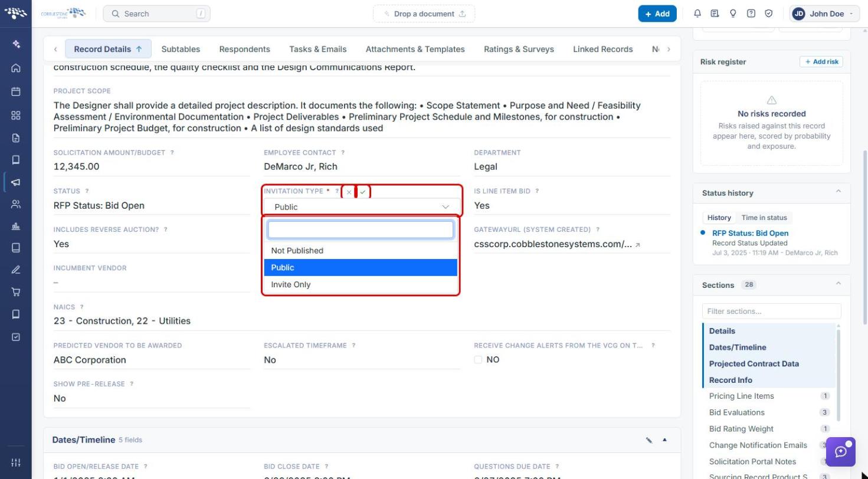Click the Add risk button
This screenshot has height=479, width=868.
pos(821,61)
